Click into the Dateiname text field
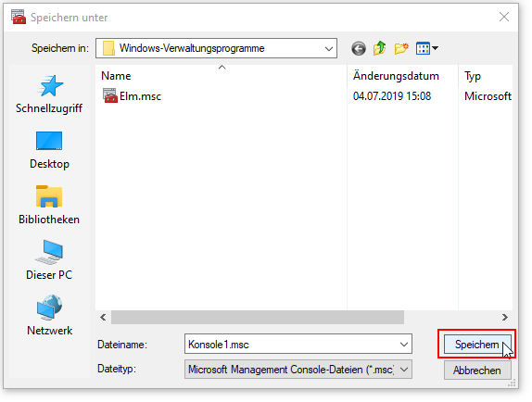The height and width of the screenshot is (402, 532). point(291,345)
